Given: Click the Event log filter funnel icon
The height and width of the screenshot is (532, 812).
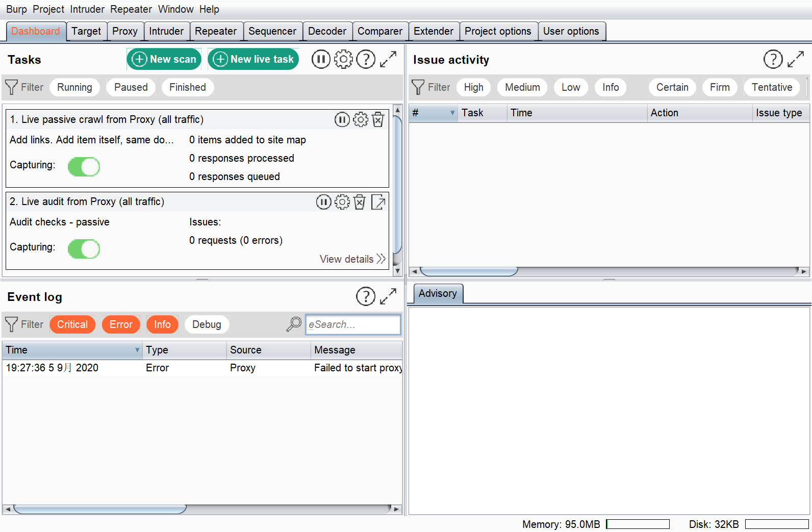Looking at the screenshot, I should point(11,324).
